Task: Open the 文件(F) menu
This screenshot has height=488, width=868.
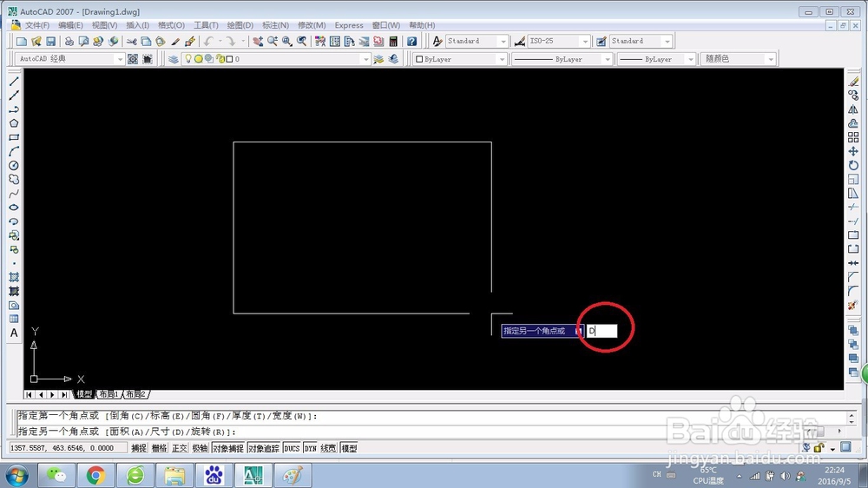Action: (37, 25)
